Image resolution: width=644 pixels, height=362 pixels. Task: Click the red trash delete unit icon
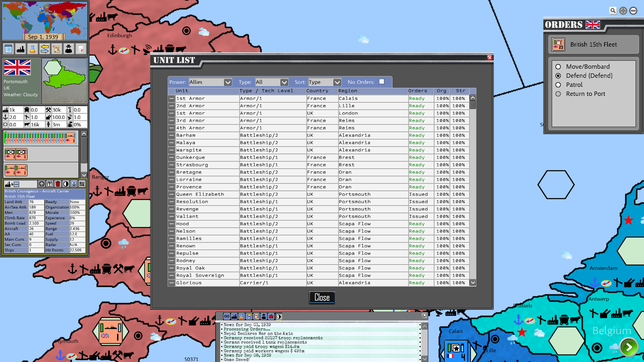[x=57, y=184]
